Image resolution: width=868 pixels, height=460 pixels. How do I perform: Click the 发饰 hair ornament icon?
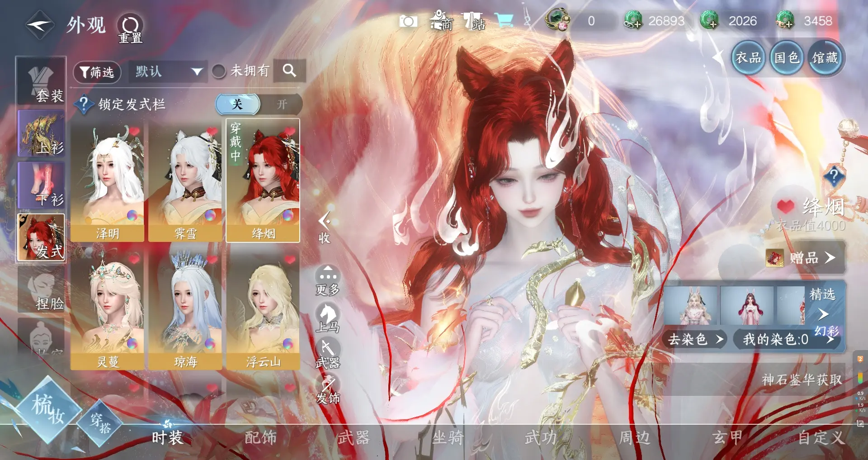pyautogui.click(x=328, y=389)
